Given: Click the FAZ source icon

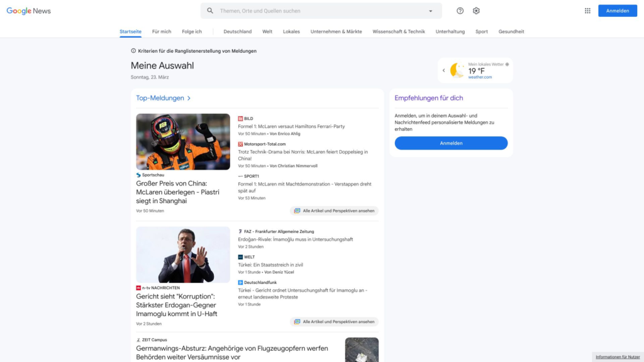Looking at the screenshot, I should pos(240,231).
